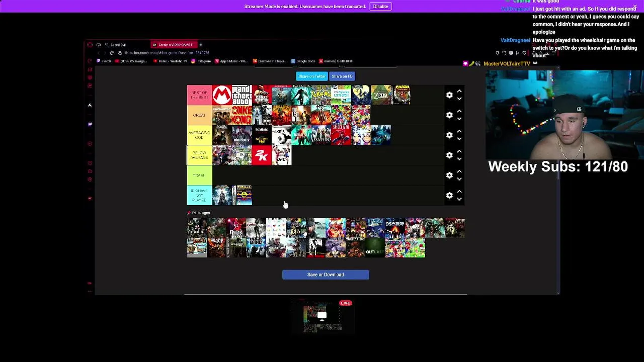Click the Pin Images label
644x362 pixels.
(201, 213)
